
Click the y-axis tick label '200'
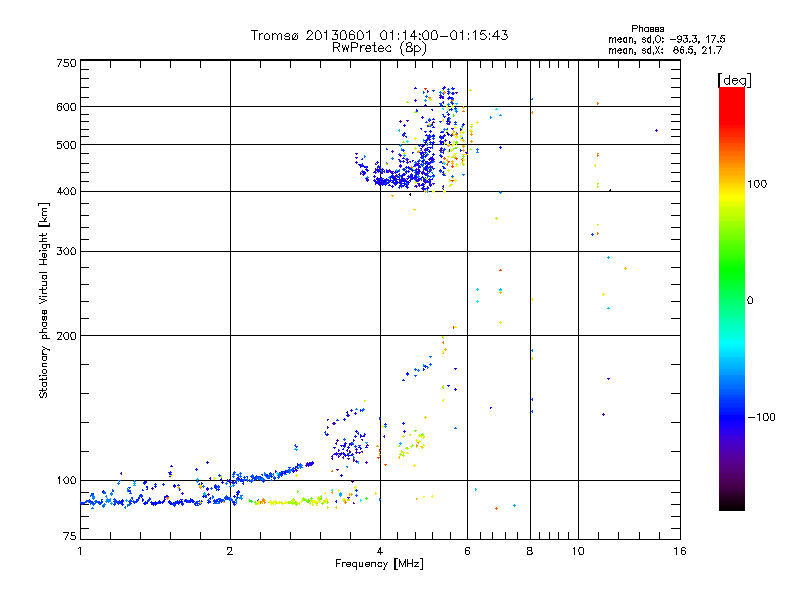tap(66, 336)
